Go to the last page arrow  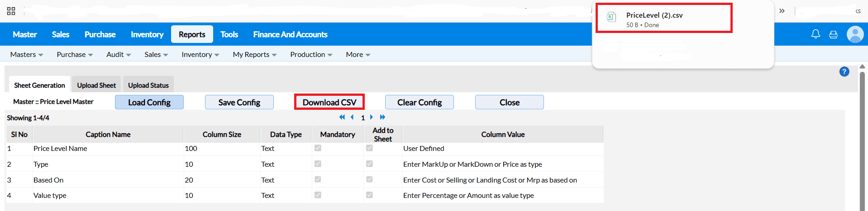pyautogui.click(x=382, y=117)
